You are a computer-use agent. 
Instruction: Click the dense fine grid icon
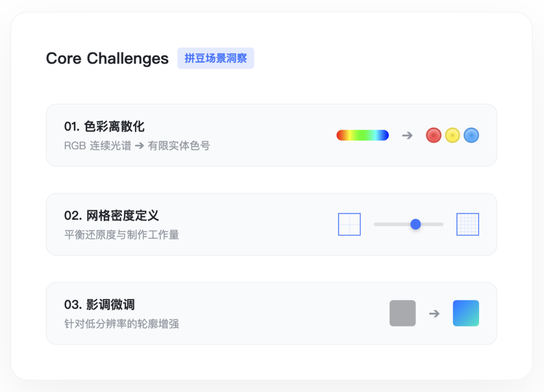point(467,224)
